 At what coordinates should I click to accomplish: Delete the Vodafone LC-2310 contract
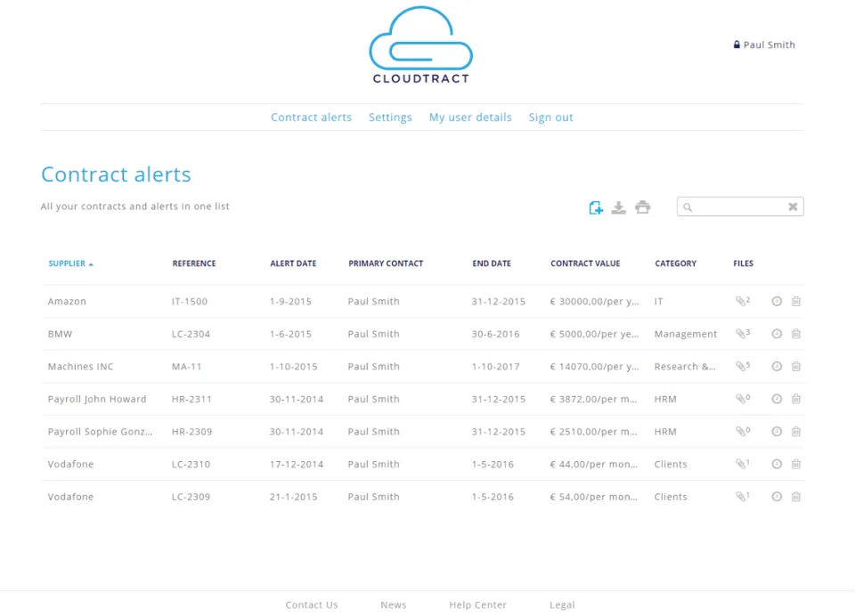click(795, 464)
